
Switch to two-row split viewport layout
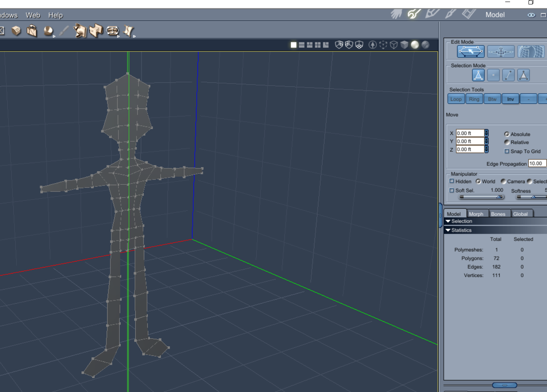(x=302, y=45)
